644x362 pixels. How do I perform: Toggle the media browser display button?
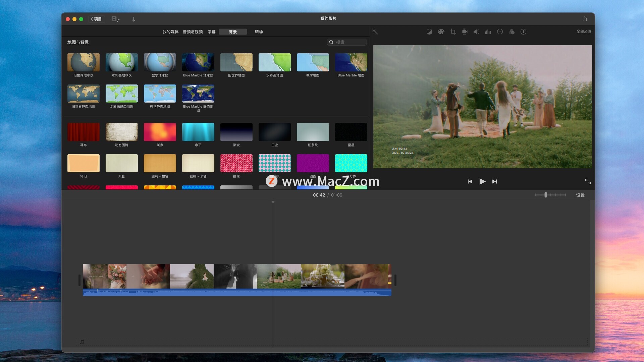click(115, 19)
